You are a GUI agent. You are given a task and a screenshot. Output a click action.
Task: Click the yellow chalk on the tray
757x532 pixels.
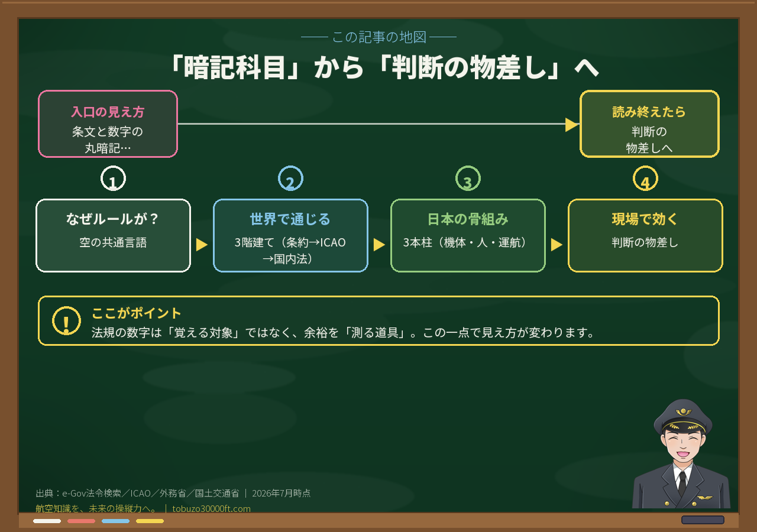pos(150,521)
